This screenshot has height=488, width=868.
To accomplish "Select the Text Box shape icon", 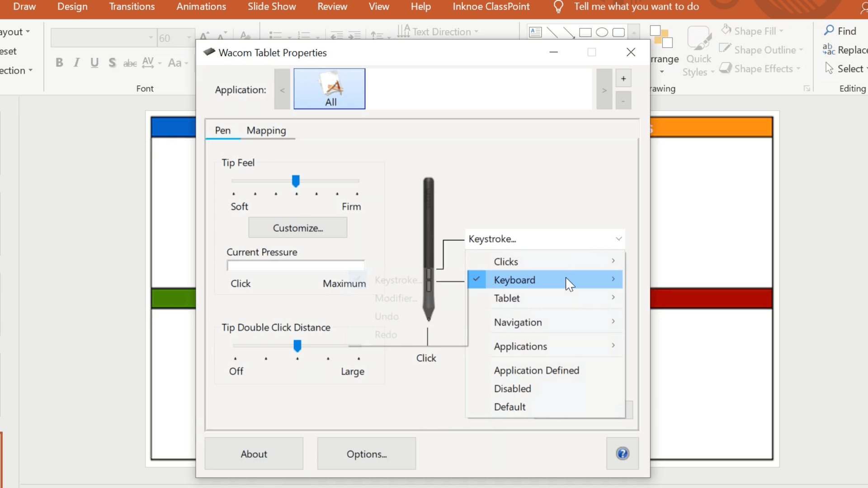I will pos(535,32).
